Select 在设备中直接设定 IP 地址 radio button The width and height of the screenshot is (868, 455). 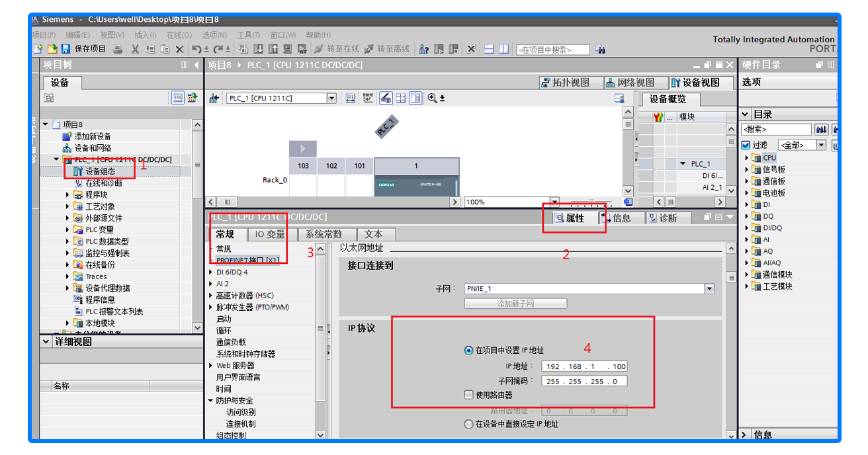click(468, 424)
